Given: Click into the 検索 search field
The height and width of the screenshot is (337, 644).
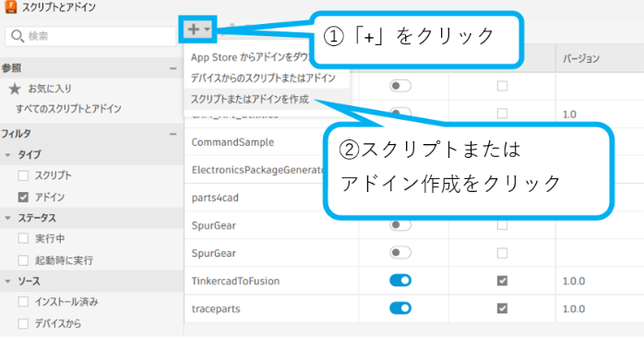Looking at the screenshot, I should [x=90, y=36].
